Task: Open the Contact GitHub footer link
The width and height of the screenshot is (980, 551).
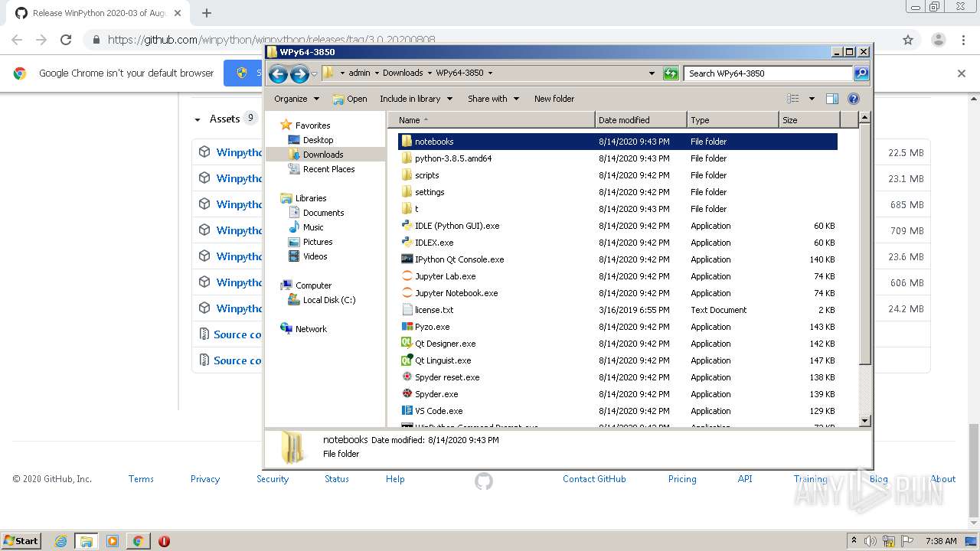Action: [x=594, y=479]
